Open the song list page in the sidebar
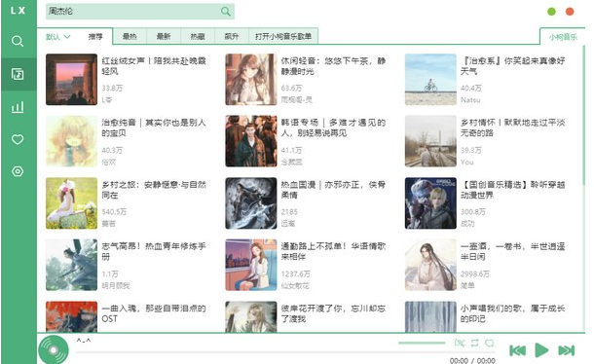 pos(18,74)
